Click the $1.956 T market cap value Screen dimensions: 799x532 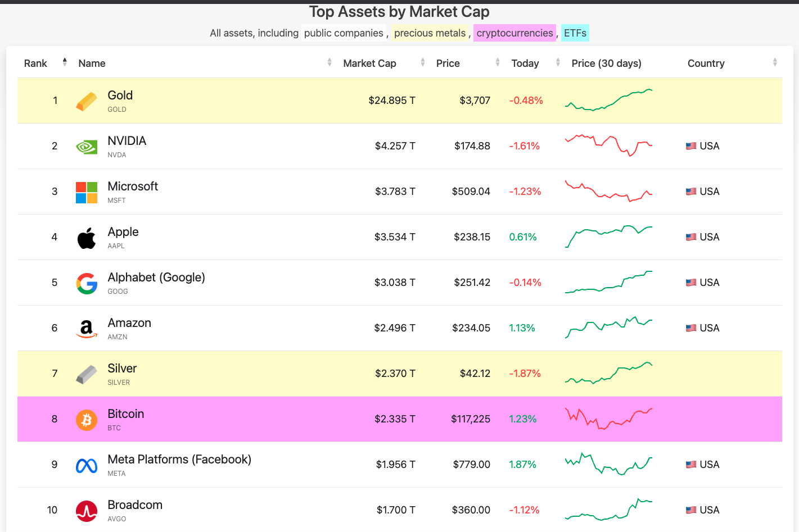396,465
